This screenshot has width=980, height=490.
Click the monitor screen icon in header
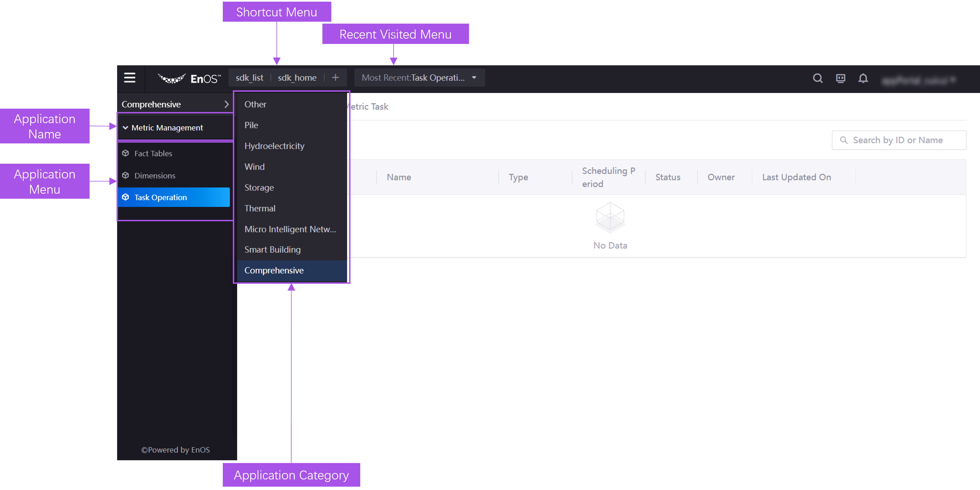[840, 78]
